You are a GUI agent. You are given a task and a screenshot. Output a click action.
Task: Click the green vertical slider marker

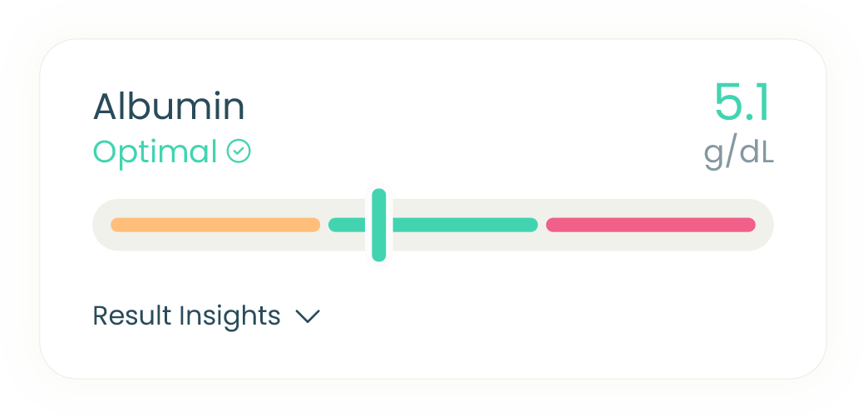[x=379, y=225]
